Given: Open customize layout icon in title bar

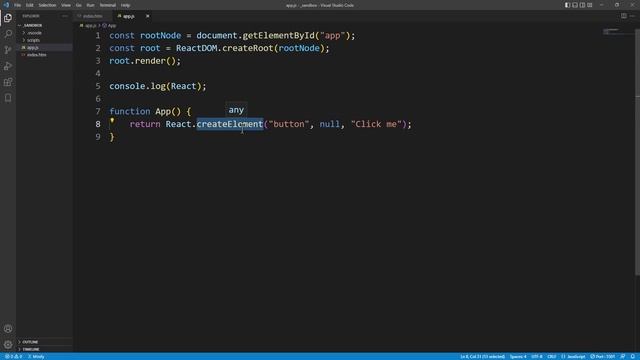Looking at the screenshot, I should [x=590, y=5].
